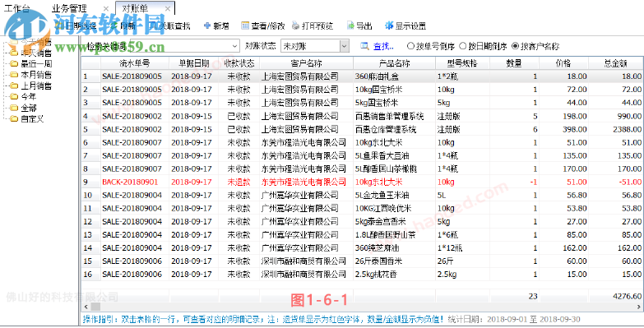
Task: Click product 360麻油礼盒 in row 1
Action: (x=395, y=76)
